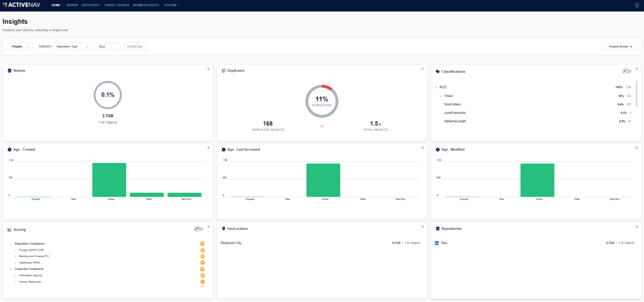Select the fileNameLength classification row
Viewport: 644px width, 302px height.
click(537, 121)
